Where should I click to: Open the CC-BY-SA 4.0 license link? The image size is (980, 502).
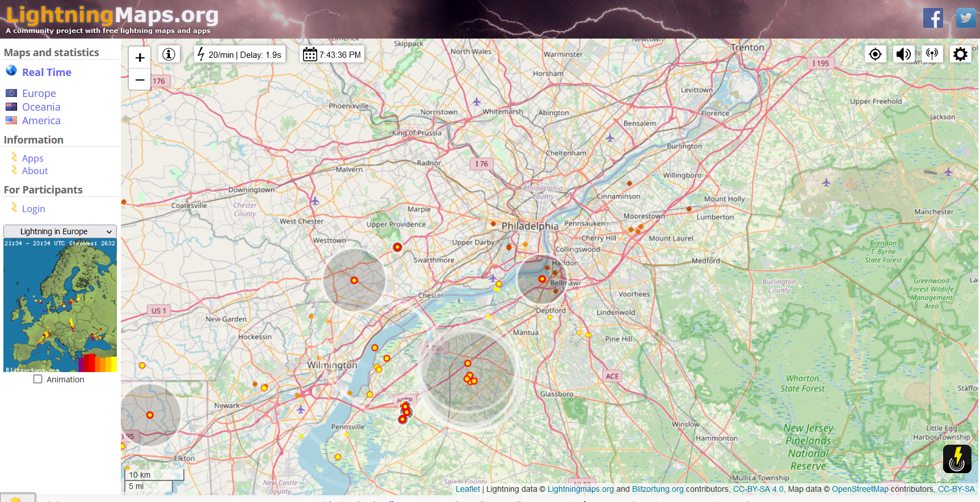758,489
